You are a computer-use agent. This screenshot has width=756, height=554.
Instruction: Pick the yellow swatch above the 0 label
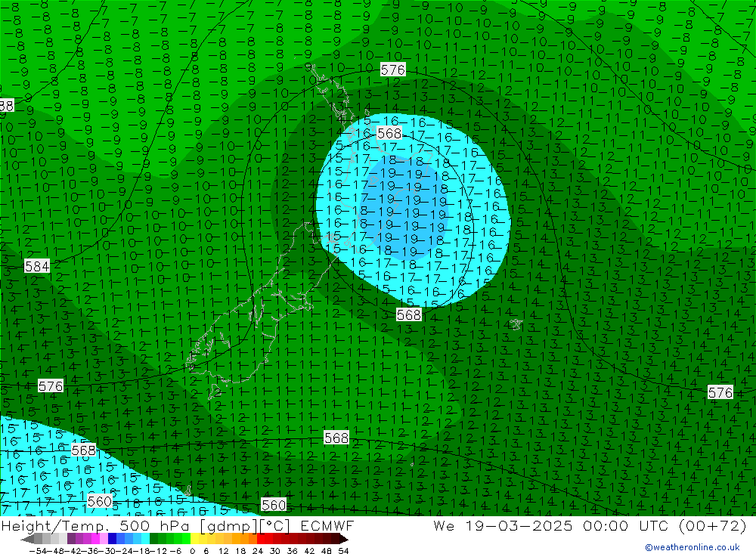pos(195,539)
